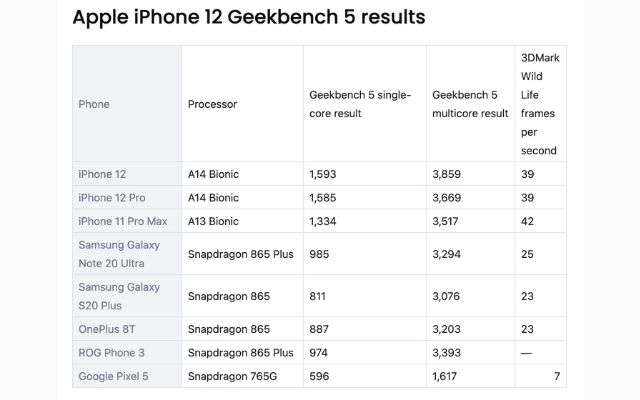Open the OnePlus 8T link
640x400 pixels.
pos(107,329)
